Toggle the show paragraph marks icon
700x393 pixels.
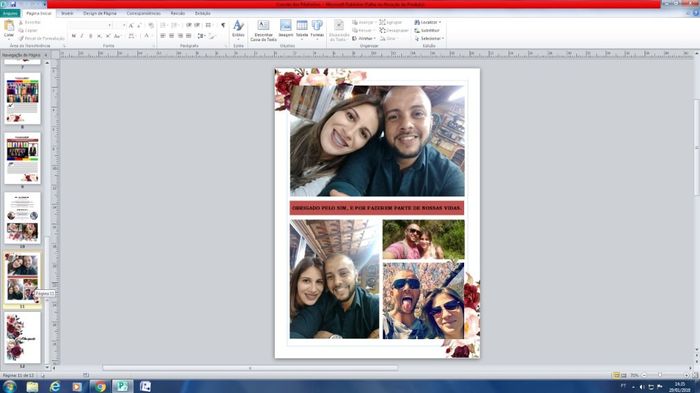pos(223,25)
